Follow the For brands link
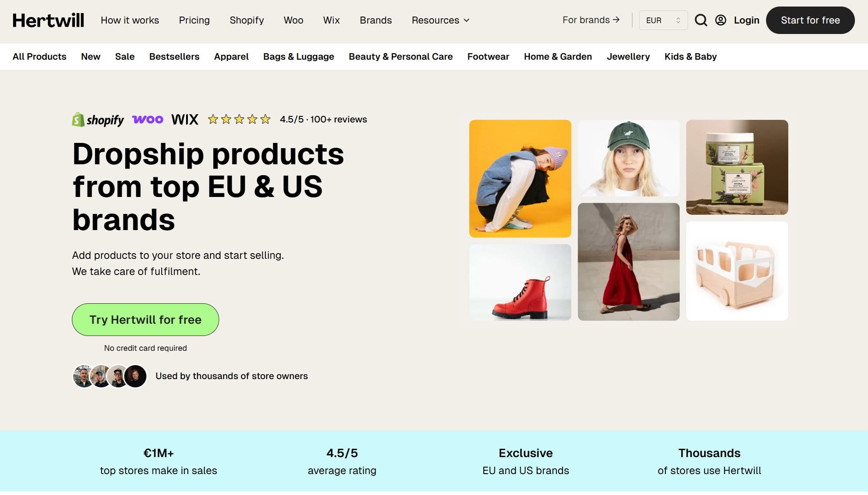This screenshot has height=495, width=868. pyautogui.click(x=591, y=20)
